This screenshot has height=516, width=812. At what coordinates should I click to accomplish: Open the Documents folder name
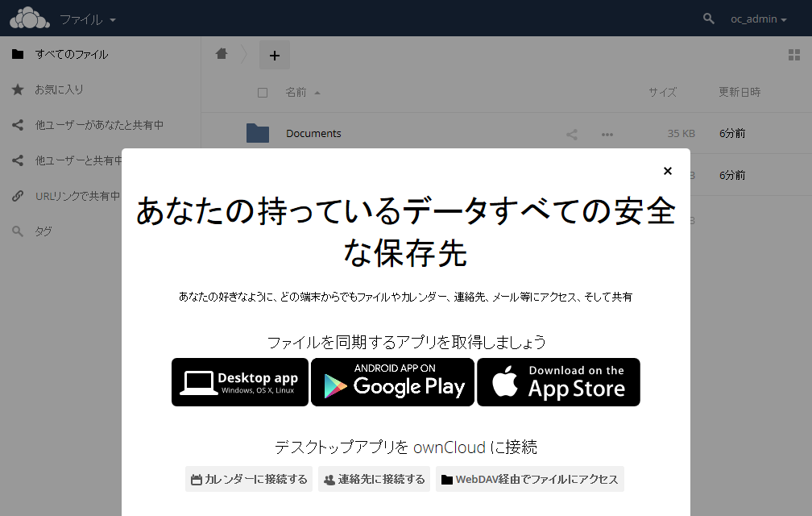click(x=313, y=134)
